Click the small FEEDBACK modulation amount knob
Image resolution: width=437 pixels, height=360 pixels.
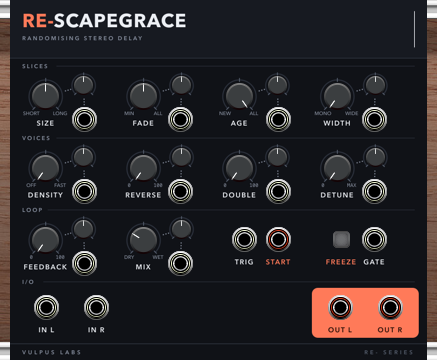[x=84, y=229]
